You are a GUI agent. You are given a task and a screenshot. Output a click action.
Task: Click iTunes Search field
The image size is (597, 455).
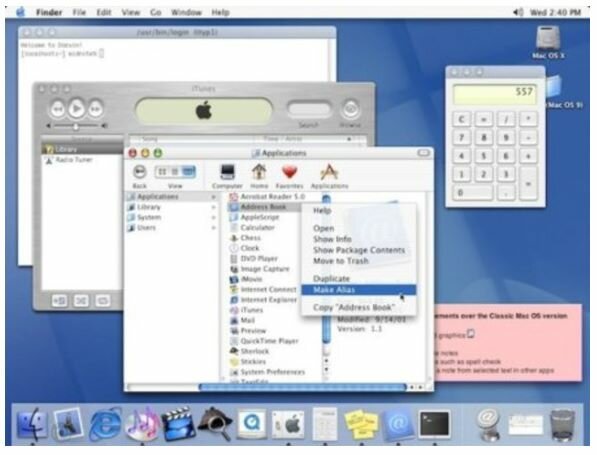coord(309,109)
